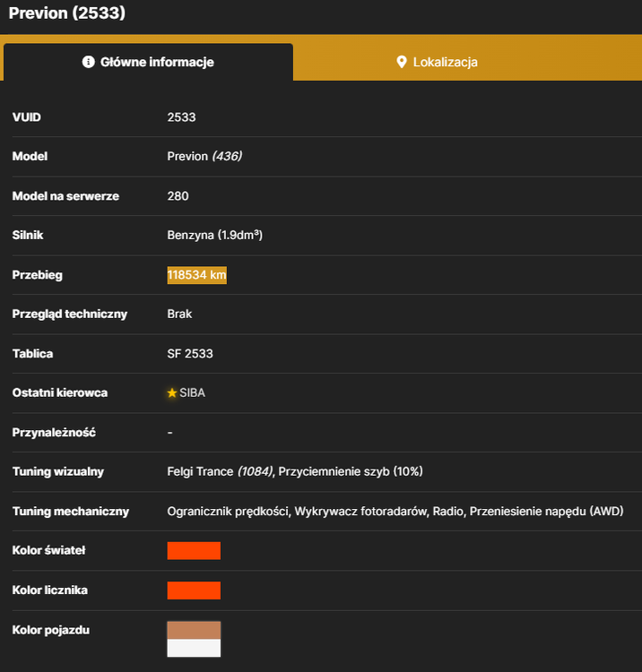Click the gold star next to SIBA

[172, 392]
